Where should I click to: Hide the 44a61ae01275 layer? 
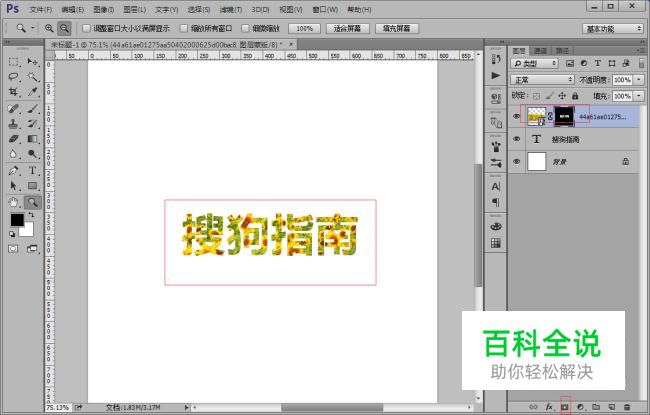pyautogui.click(x=517, y=116)
